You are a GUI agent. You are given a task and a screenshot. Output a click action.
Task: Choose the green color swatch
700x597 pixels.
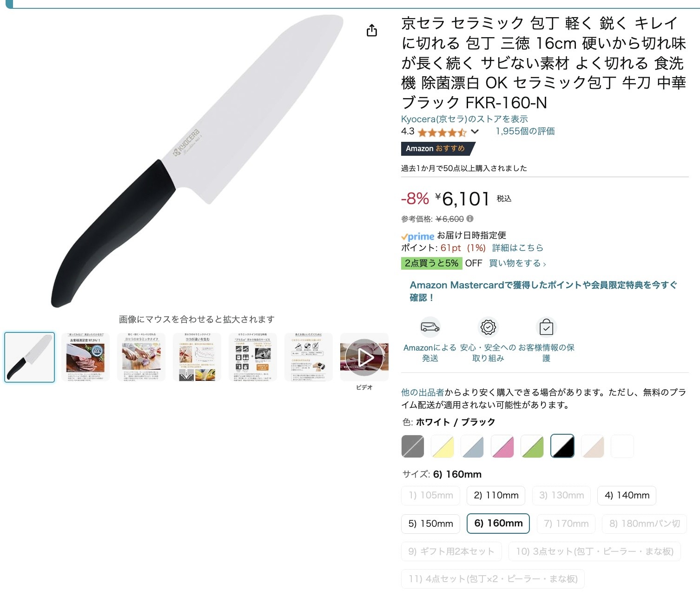[x=532, y=446]
